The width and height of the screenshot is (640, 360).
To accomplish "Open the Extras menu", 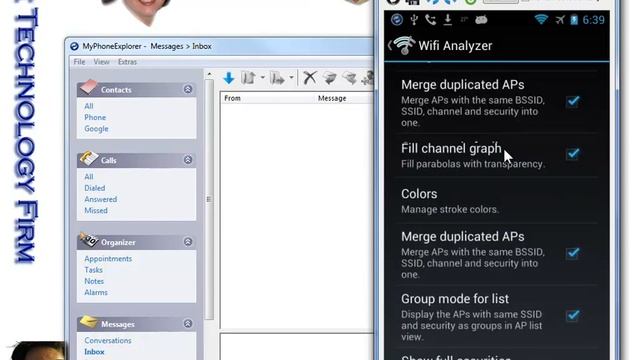I will [x=127, y=62].
